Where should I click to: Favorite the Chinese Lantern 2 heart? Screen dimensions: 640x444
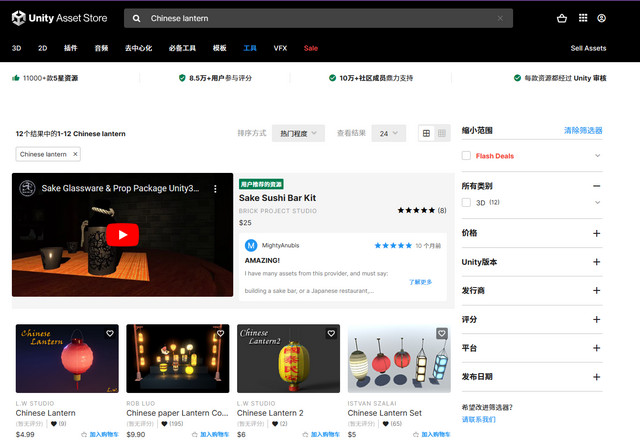331,333
